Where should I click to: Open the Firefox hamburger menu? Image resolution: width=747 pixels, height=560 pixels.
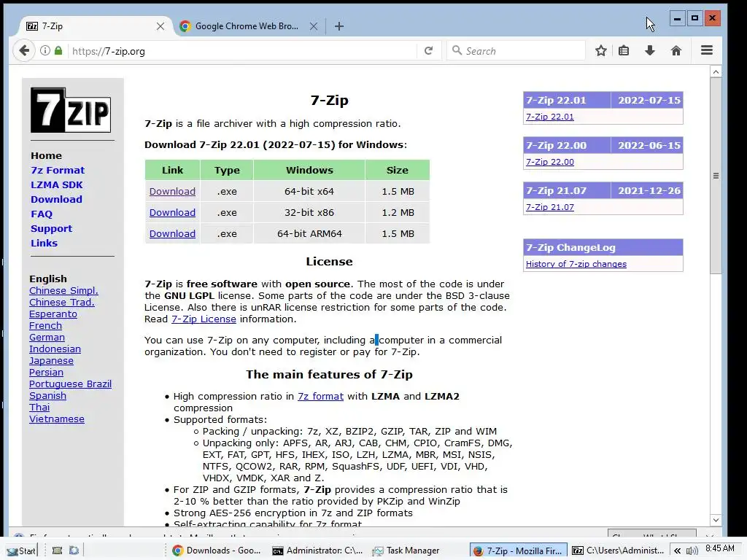point(707,50)
